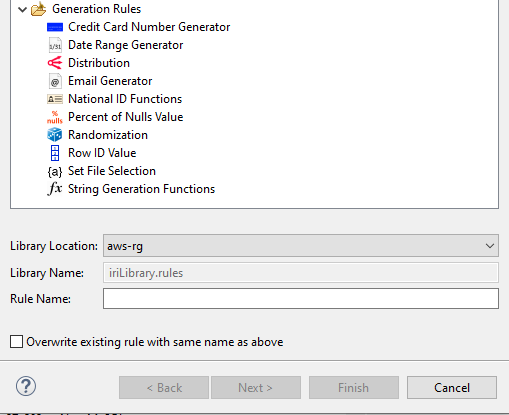Select the String Generation Functions fx icon
Screen dimensions: 509x415
tap(55, 189)
